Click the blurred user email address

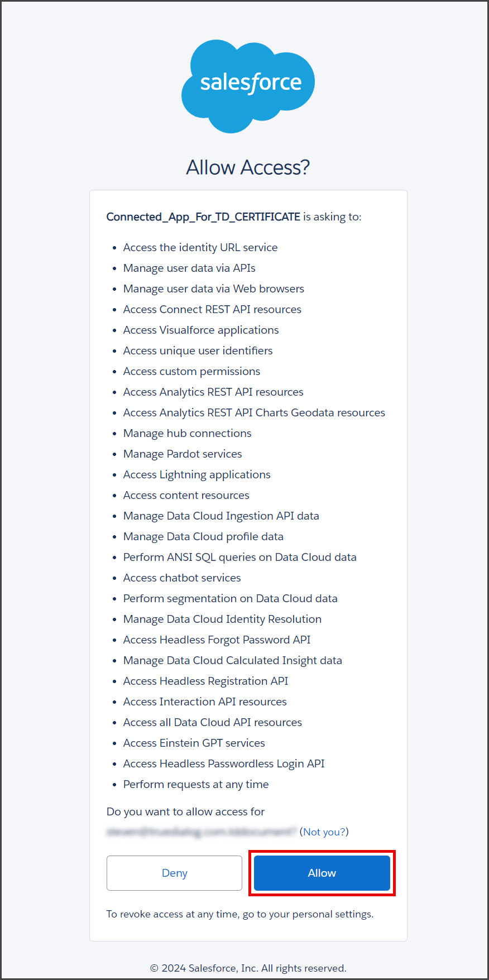click(x=202, y=832)
